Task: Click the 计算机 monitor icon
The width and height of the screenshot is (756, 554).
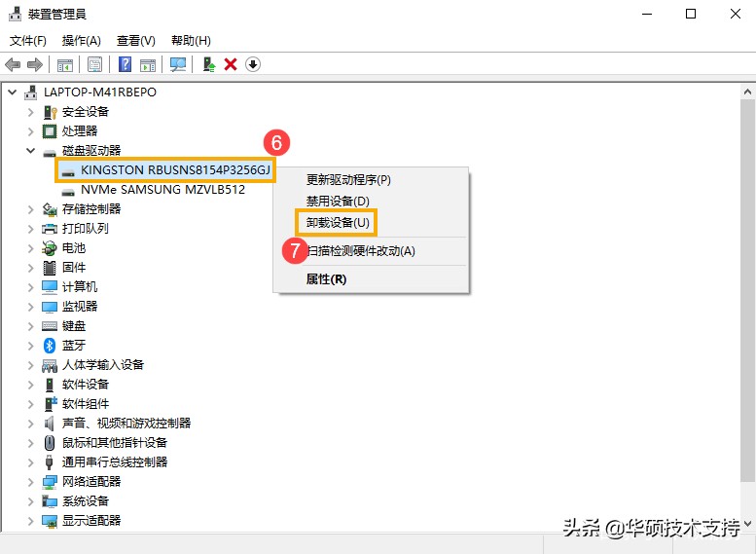Action: [50, 287]
